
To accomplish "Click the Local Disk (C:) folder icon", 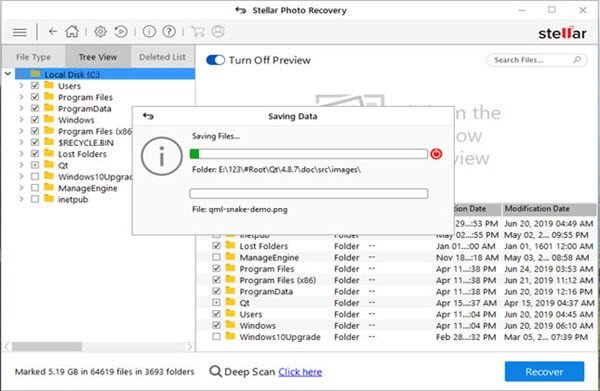I will pos(35,73).
